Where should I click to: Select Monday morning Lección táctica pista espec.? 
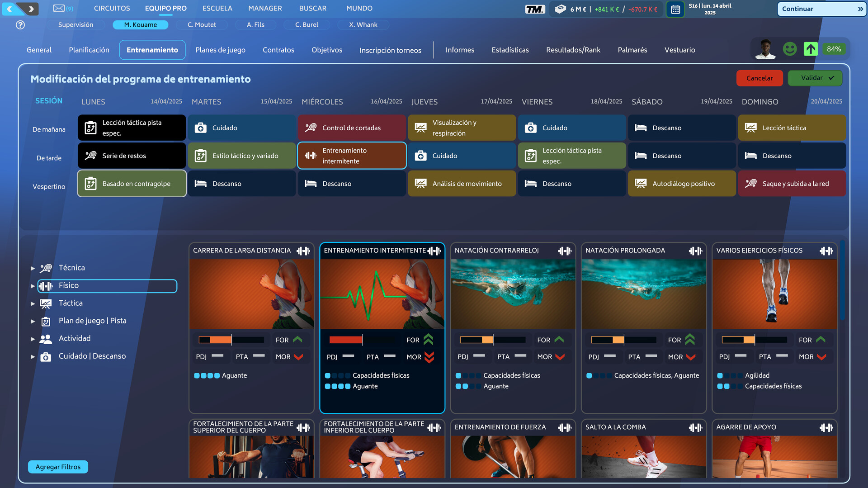coord(132,128)
